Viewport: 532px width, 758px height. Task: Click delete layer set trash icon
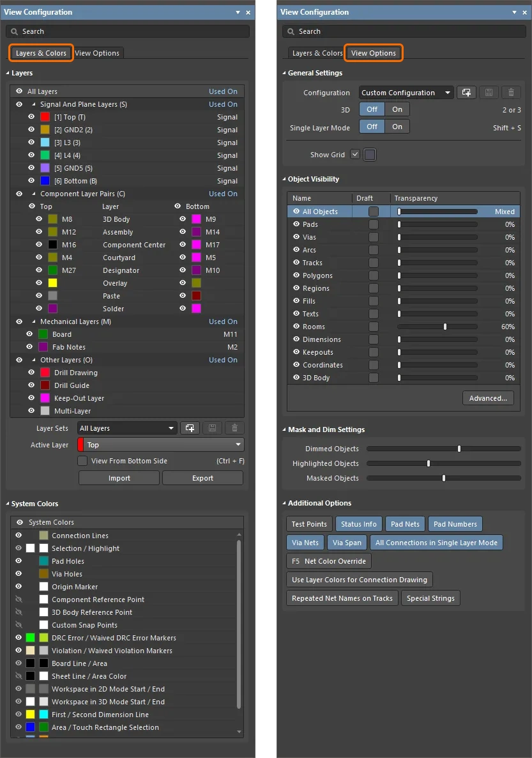(234, 428)
